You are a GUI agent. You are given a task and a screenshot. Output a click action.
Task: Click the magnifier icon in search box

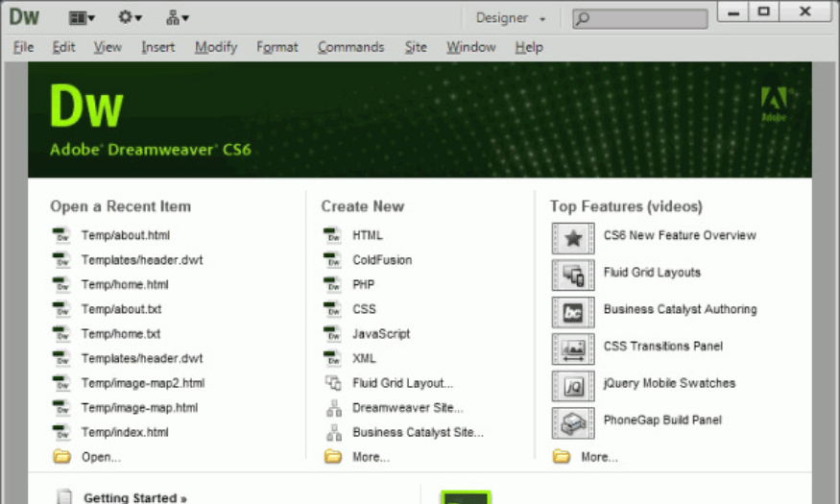(x=583, y=19)
